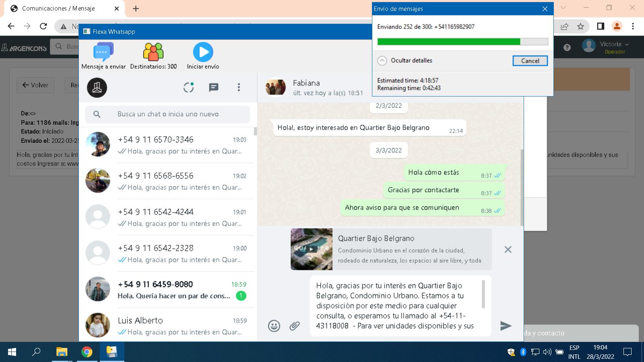Click the hoy message 'Hola cómo estás'
Image resolution: width=644 pixels, height=362 pixels.
tap(455, 173)
